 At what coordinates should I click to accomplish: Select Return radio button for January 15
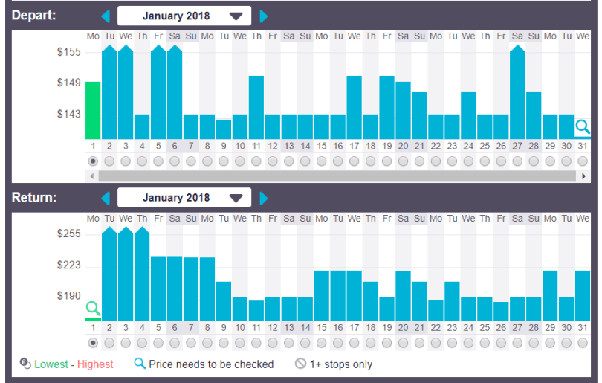coord(322,343)
